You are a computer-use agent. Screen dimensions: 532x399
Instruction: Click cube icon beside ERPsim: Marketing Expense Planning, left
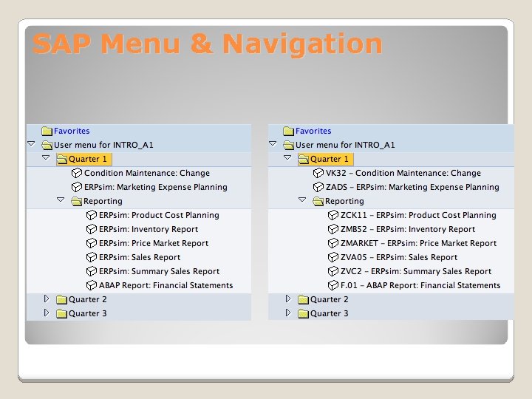pyautogui.click(x=77, y=187)
